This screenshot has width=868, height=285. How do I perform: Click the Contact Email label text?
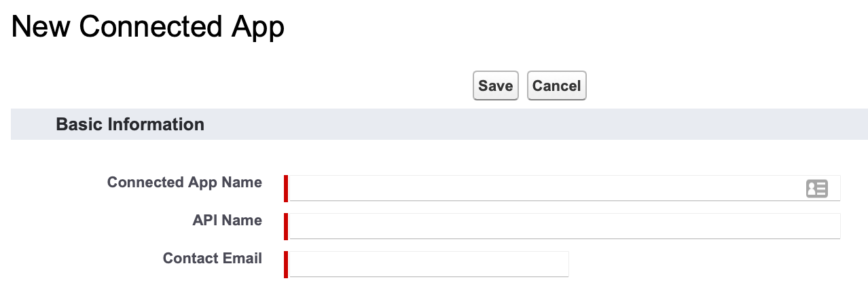213,259
